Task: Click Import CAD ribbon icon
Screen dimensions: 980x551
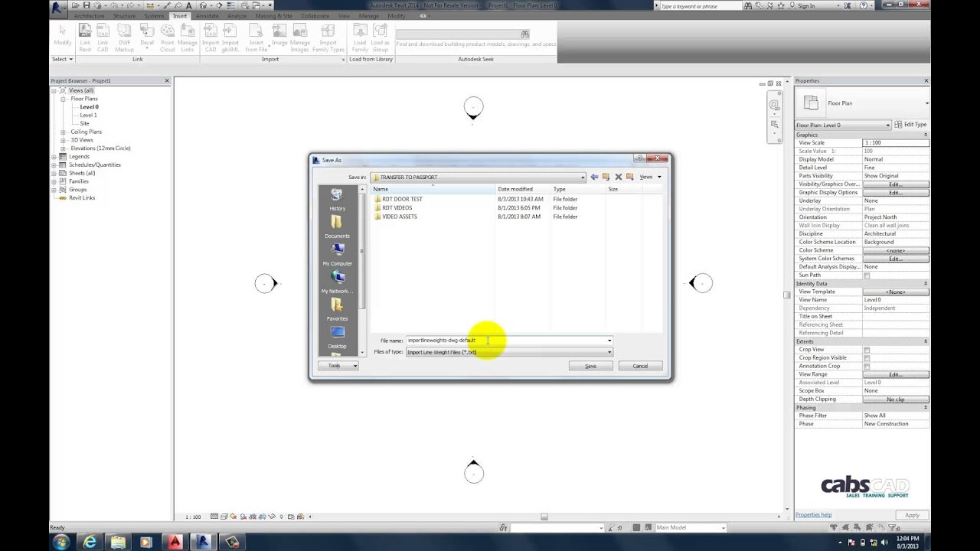Action: (x=210, y=37)
